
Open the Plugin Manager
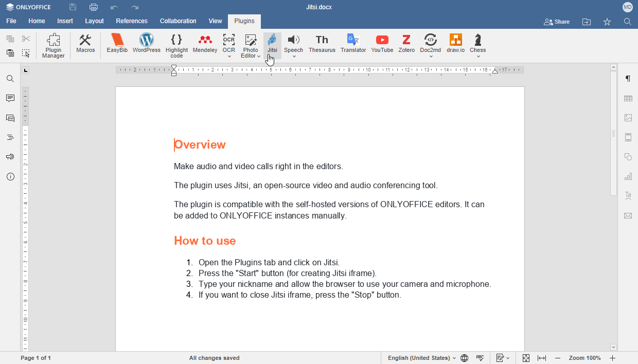point(54,46)
